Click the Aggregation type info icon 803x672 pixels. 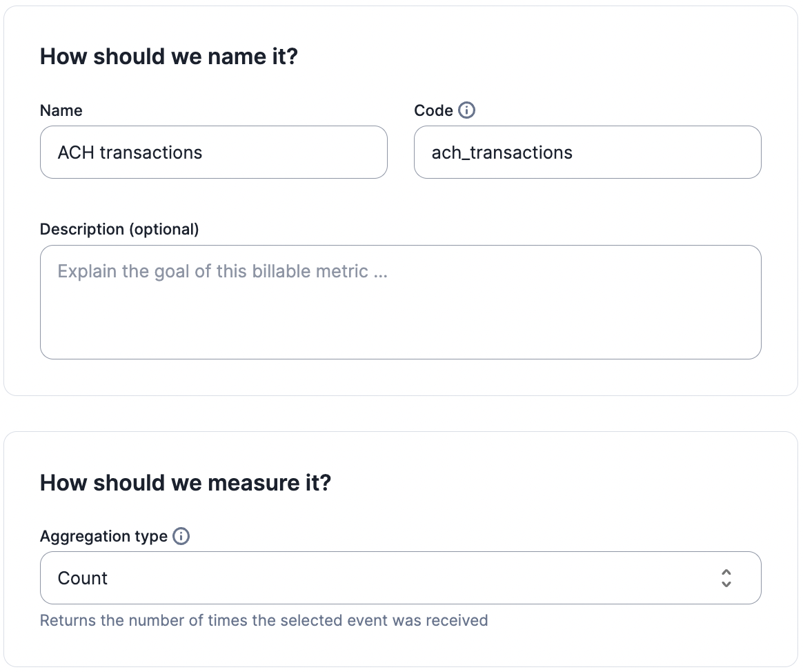(181, 536)
